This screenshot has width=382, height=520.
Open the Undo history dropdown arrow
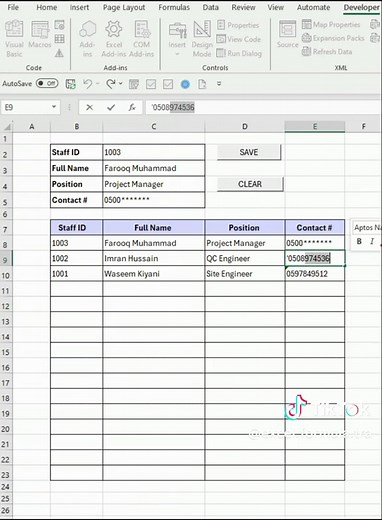[x=98, y=84]
